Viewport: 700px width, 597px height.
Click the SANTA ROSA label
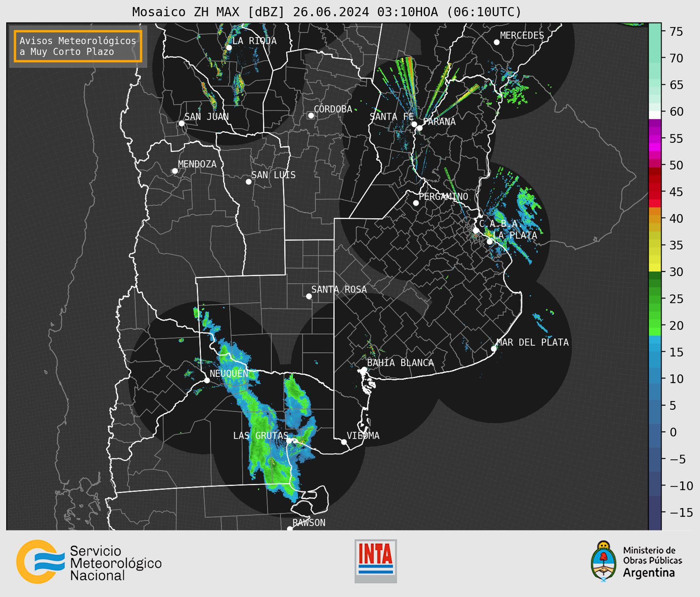click(x=339, y=289)
